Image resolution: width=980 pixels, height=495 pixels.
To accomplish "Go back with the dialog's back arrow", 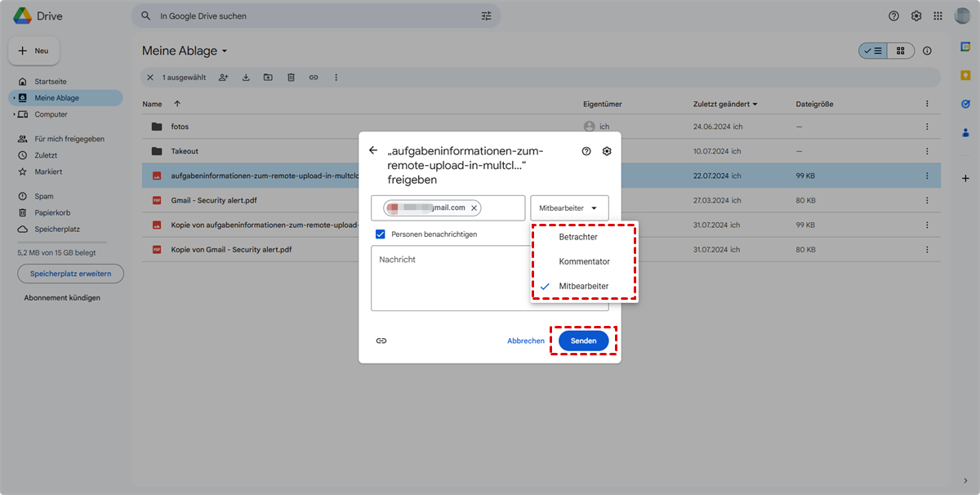I will [x=373, y=150].
